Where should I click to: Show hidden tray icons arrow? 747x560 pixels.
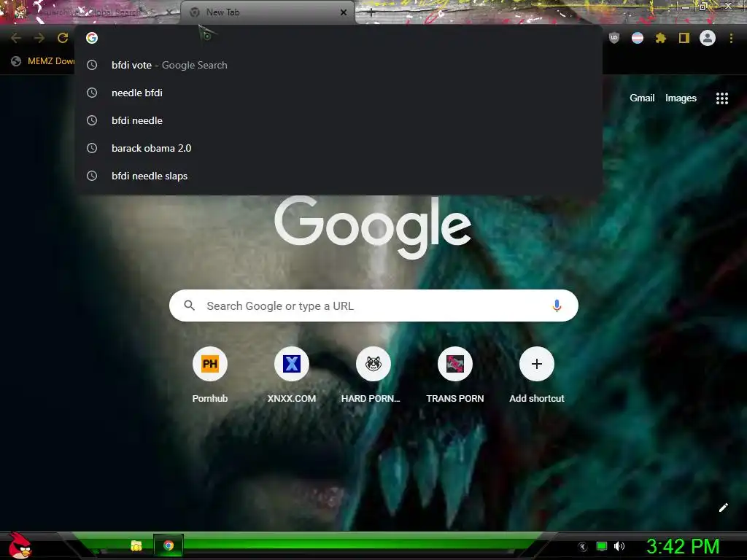pos(582,547)
